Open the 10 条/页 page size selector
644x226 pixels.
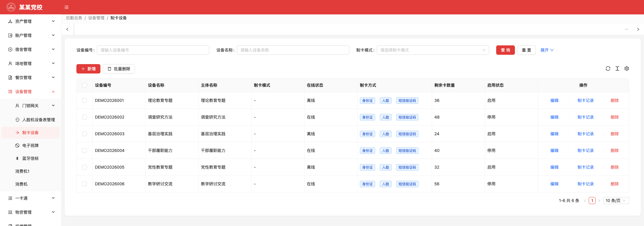pyautogui.click(x=616, y=201)
